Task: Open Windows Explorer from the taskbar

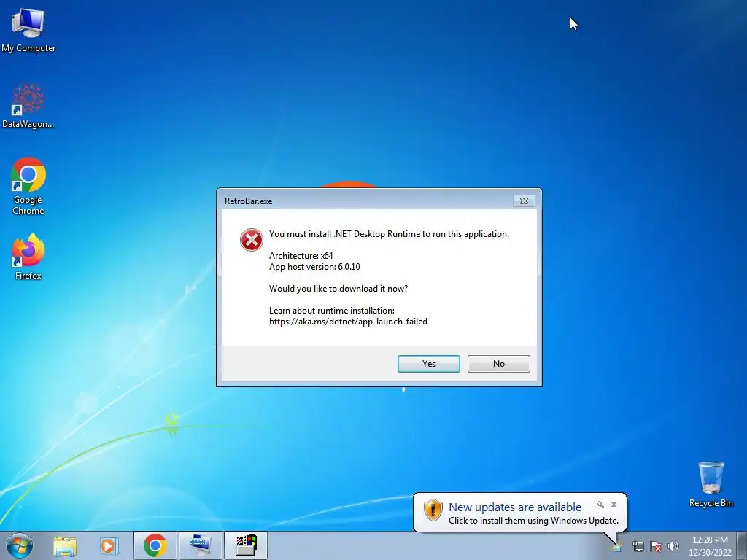Action: pyautogui.click(x=65, y=545)
